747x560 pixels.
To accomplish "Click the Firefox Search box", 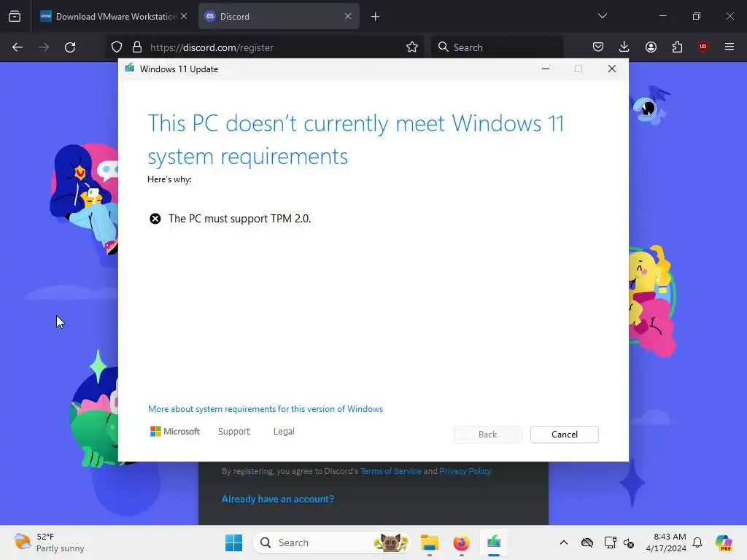I will point(497,47).
